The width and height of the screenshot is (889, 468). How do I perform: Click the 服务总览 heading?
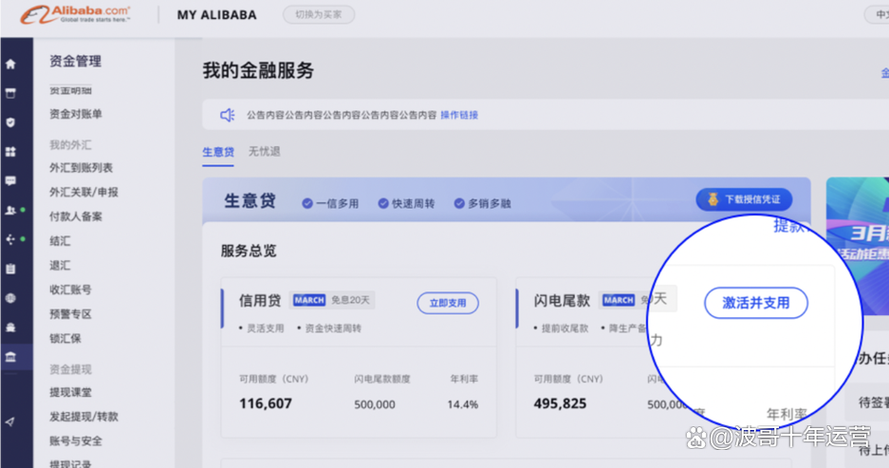248,251
